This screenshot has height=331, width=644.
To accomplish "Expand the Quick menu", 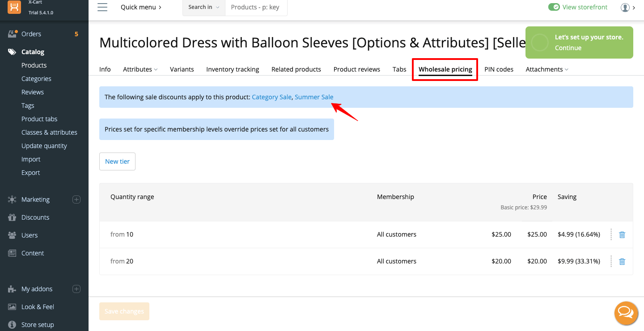I will coord(141,7).
